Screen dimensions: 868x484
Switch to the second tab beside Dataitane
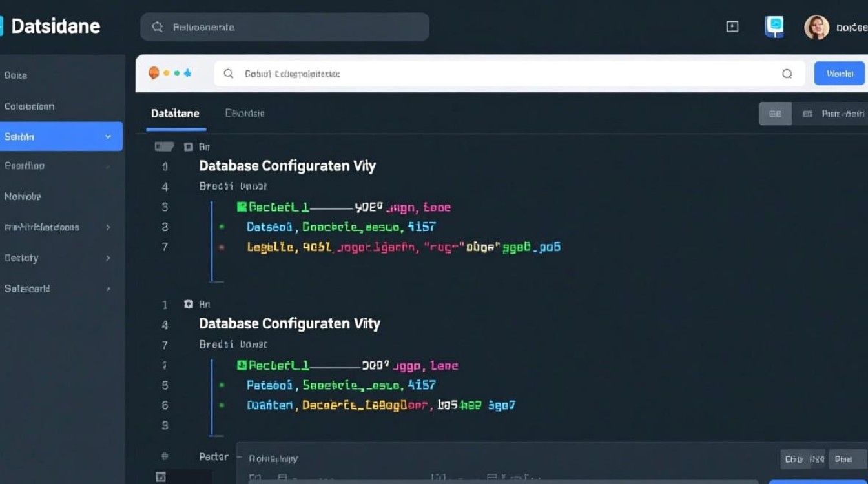[x=245, y=114]
